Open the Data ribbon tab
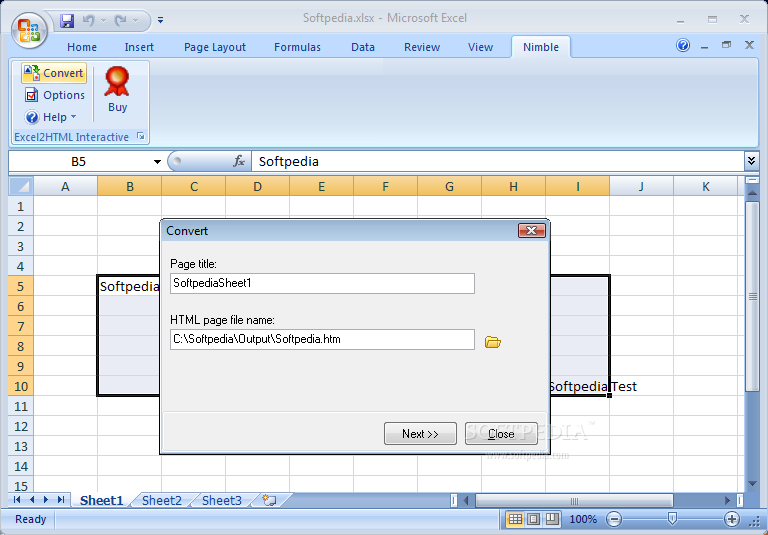This screenshot has width=768, height=535. pos(363,47)
